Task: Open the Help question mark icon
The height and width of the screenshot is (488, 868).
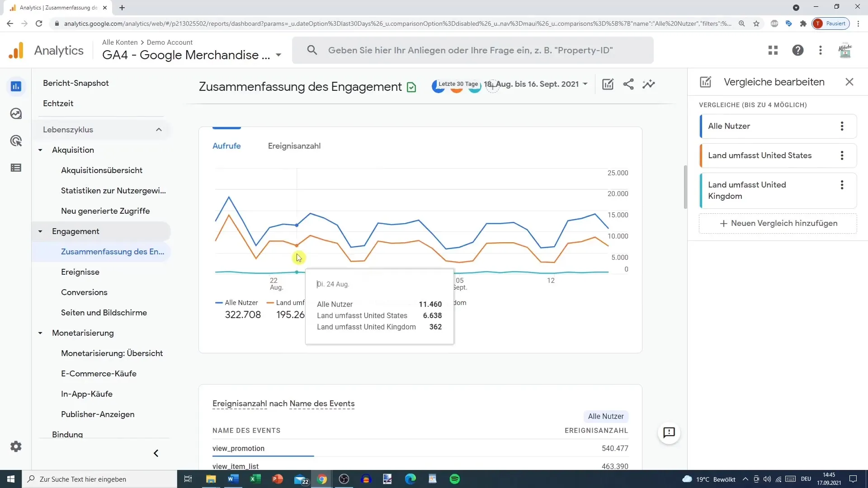Action: click(x=798, y=50)
